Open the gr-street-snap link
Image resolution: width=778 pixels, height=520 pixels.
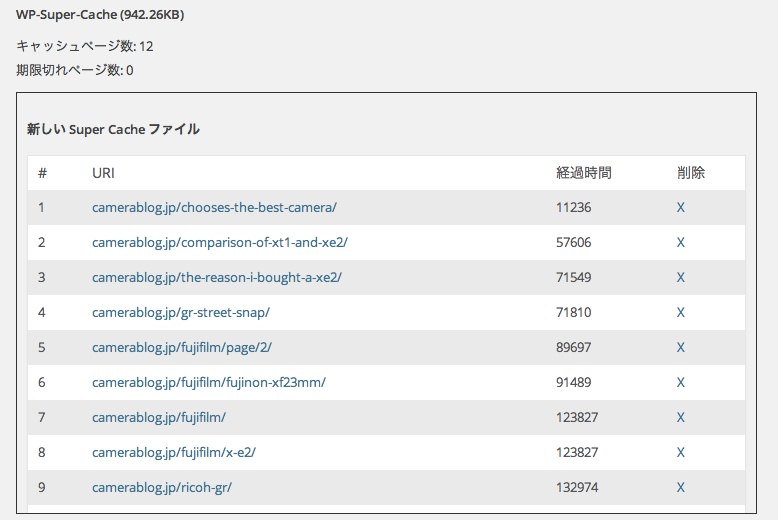(181, 313)
